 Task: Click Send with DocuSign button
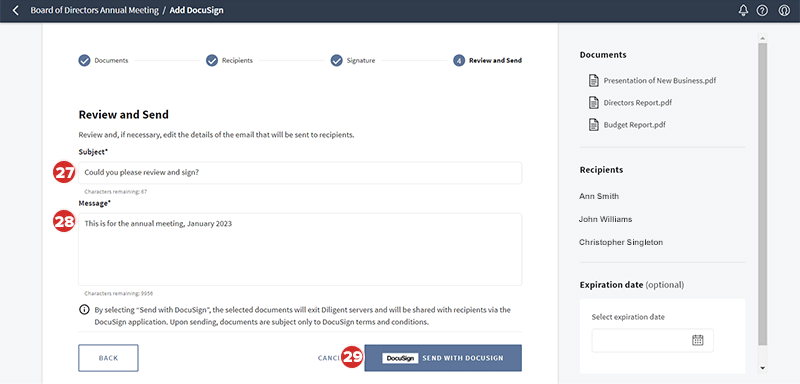click(x=443, y=358)
